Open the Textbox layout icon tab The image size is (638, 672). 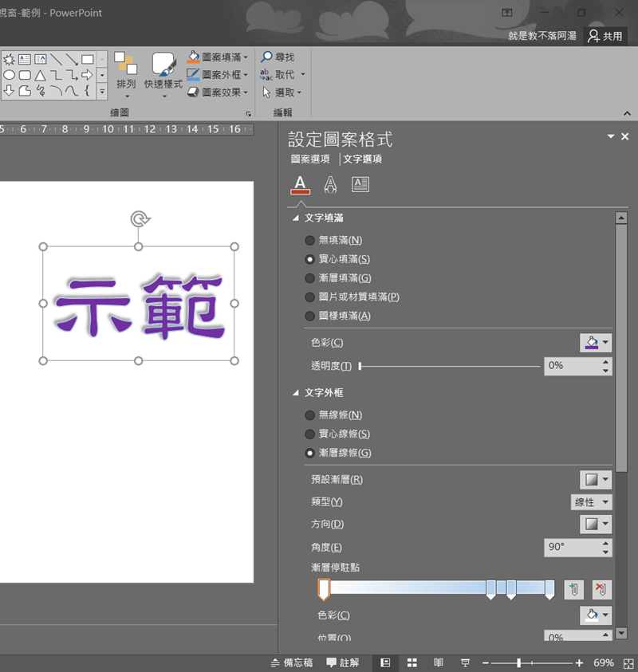[360, 185]
